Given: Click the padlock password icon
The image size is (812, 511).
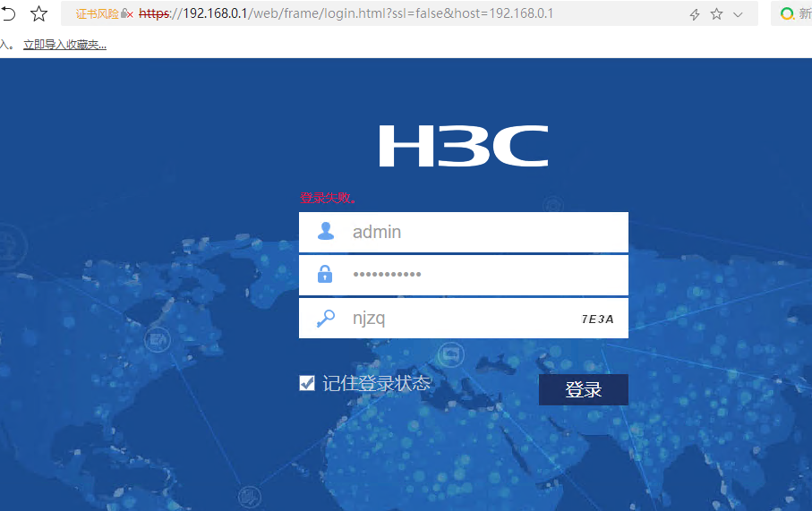Looking at the screenshot, I should click(325, 274).
